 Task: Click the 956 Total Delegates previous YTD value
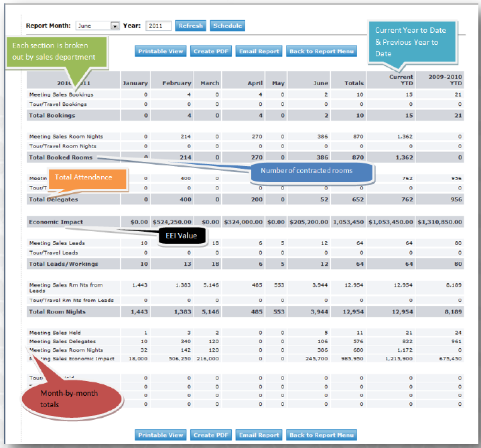click(x=456, y=200)
